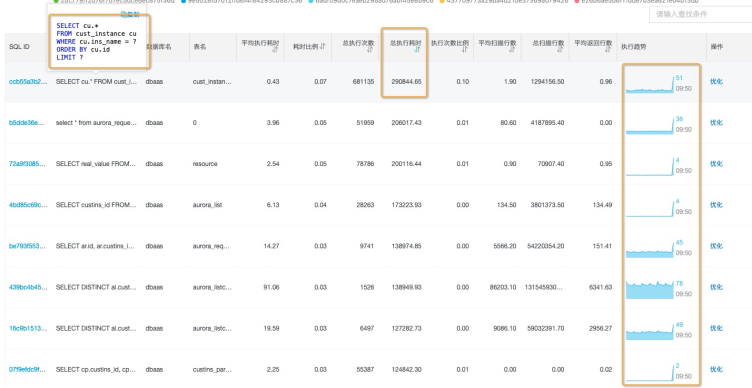Screen dimensions: 752x388
Task: Click the 124842.30 total time value
Action: coord(406,369)
